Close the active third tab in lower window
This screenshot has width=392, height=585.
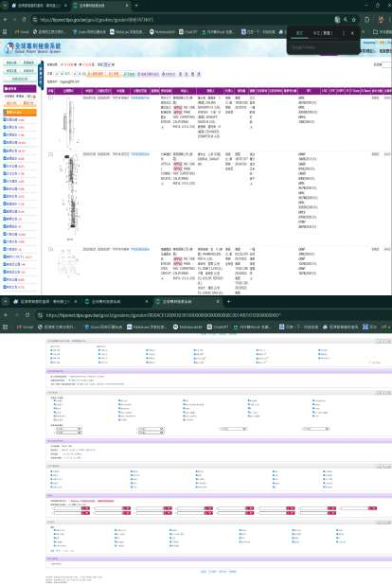click(x=218, y=301)
